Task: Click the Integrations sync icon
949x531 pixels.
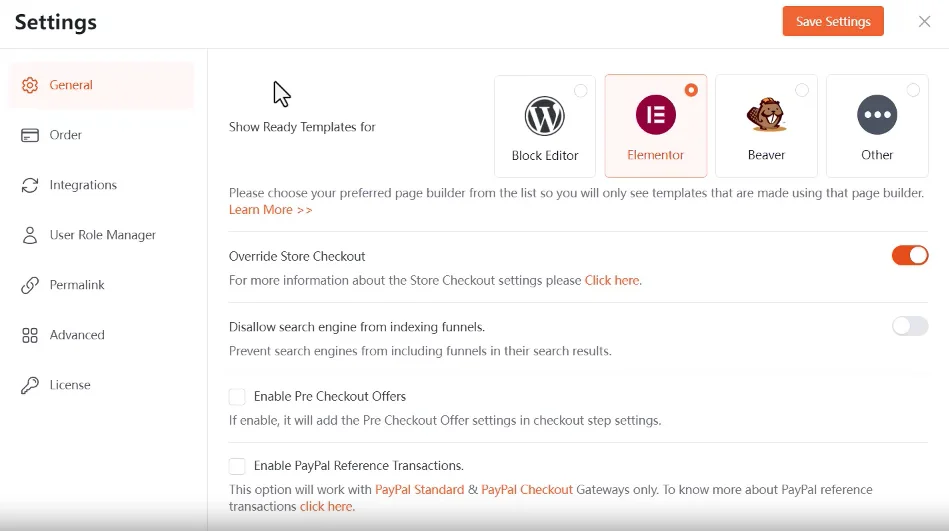Action: [x=30, y=185]
